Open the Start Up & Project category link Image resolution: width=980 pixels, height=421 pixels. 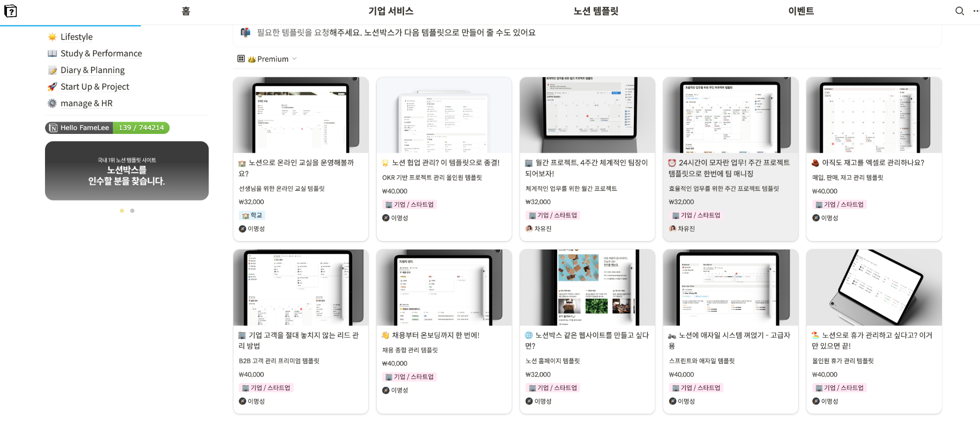pyautogui.click(x=95, y=87)
